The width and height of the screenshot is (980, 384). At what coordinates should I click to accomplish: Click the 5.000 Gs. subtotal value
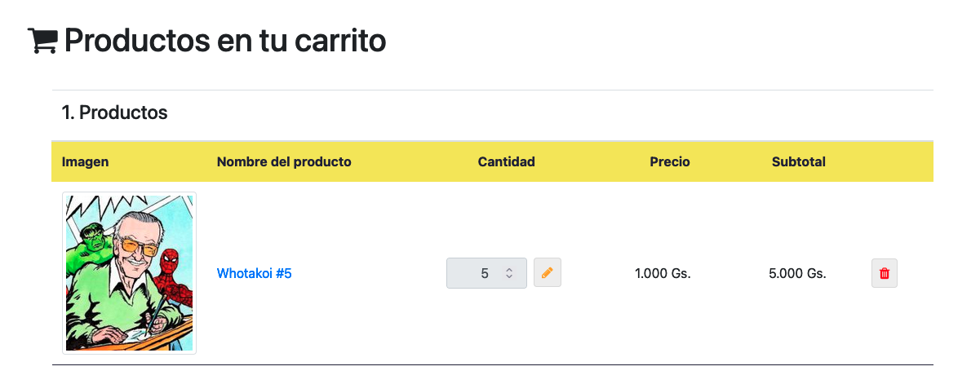pos(796,274)
